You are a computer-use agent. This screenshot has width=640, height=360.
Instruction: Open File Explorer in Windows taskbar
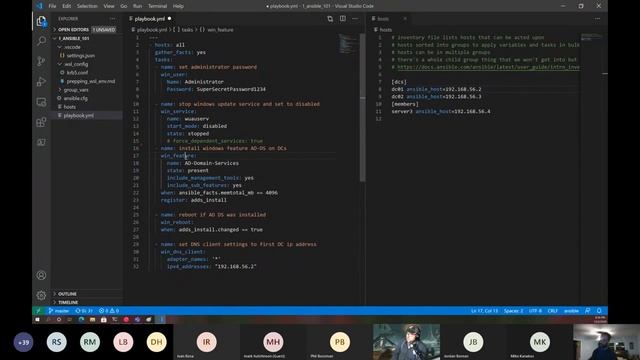[x=93, y=320]
